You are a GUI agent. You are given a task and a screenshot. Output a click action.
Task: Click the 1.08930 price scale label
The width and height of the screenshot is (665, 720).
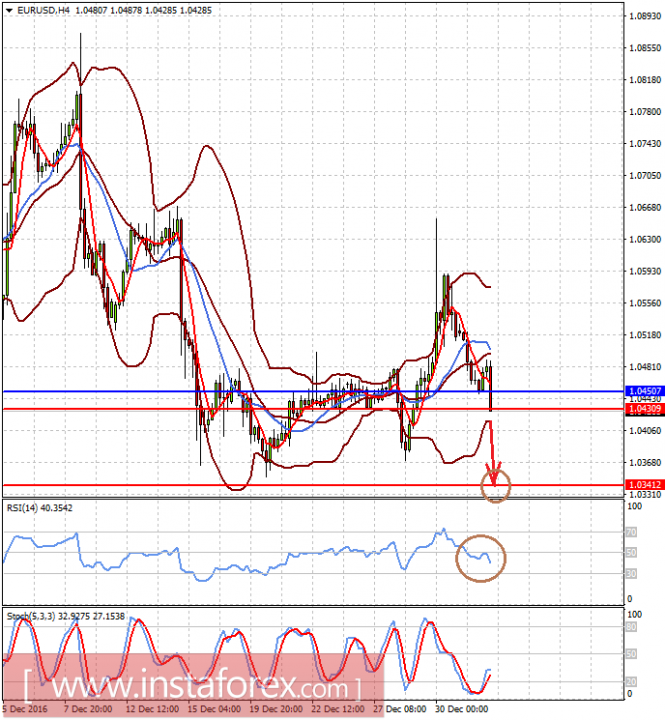[645, 16]
